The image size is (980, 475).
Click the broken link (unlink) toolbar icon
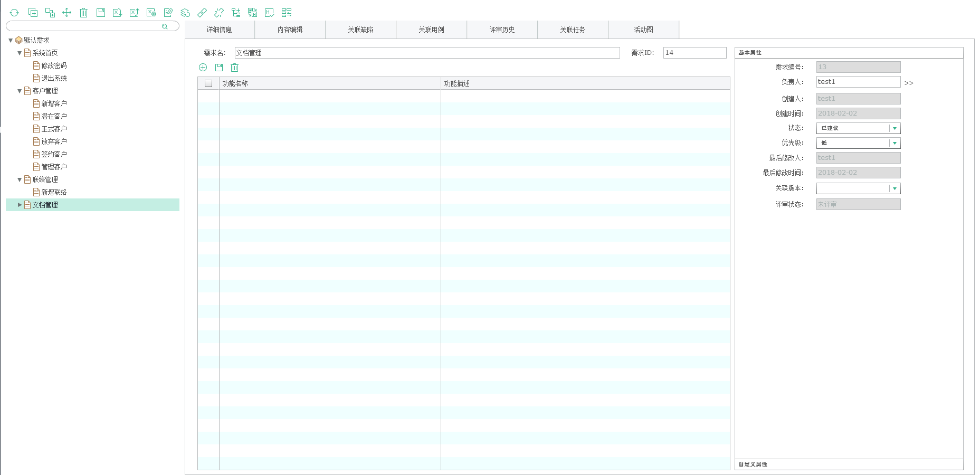pos(219,13)
